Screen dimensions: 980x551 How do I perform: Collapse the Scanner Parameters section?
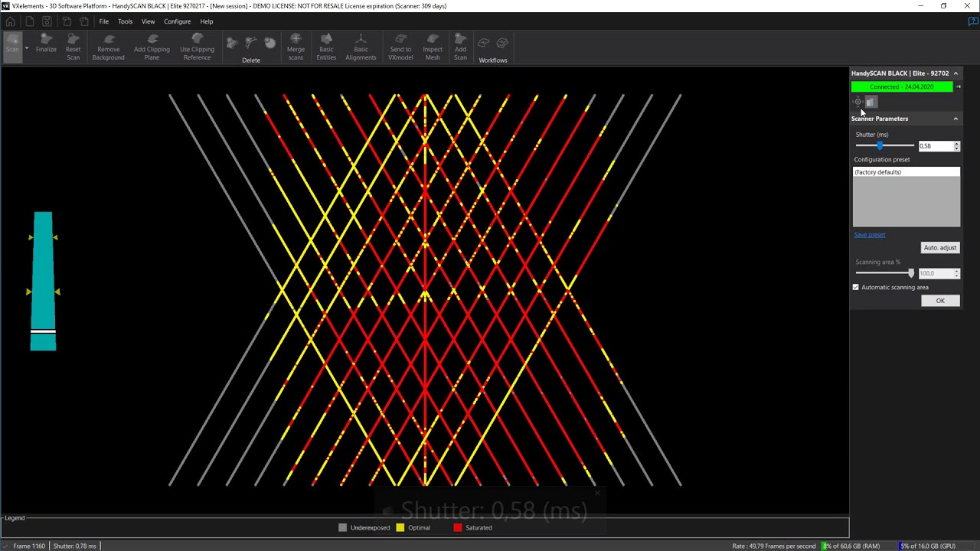955,119
